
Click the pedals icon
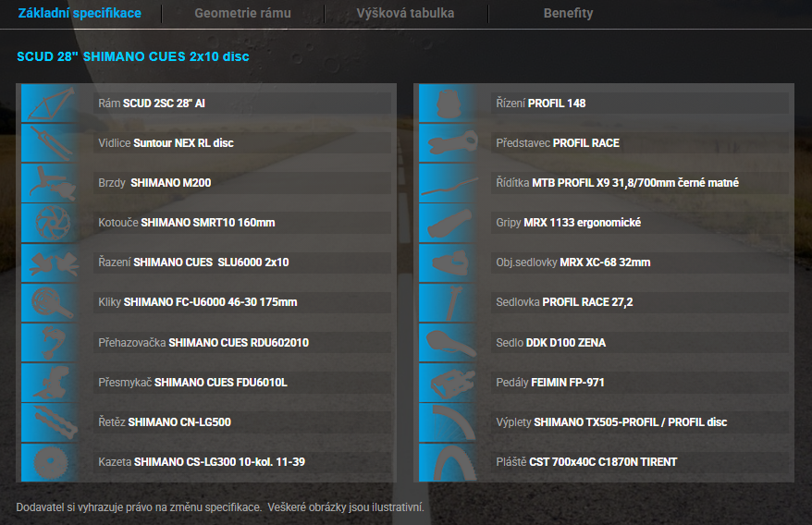pyautogui.click(x=448, y=382)
